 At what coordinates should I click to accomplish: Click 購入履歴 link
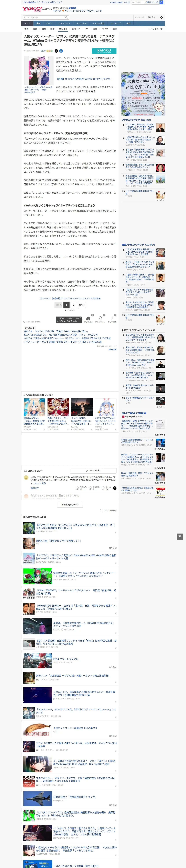152,17
